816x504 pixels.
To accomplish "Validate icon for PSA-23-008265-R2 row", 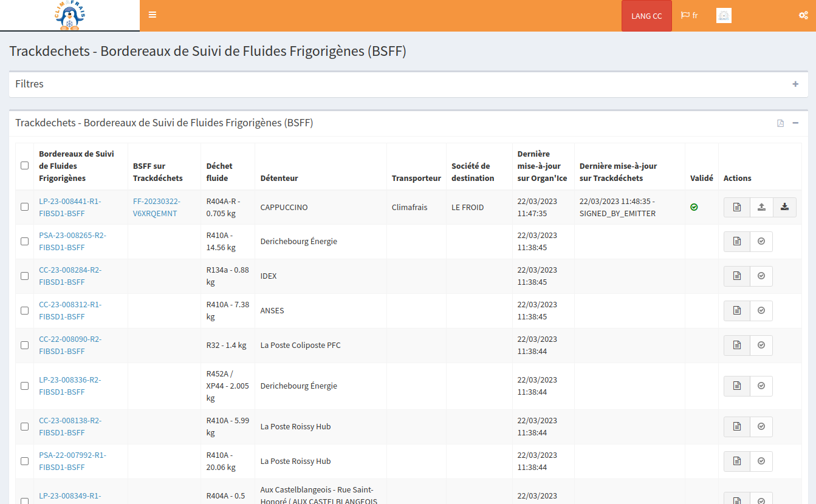I will pos(761,241).
